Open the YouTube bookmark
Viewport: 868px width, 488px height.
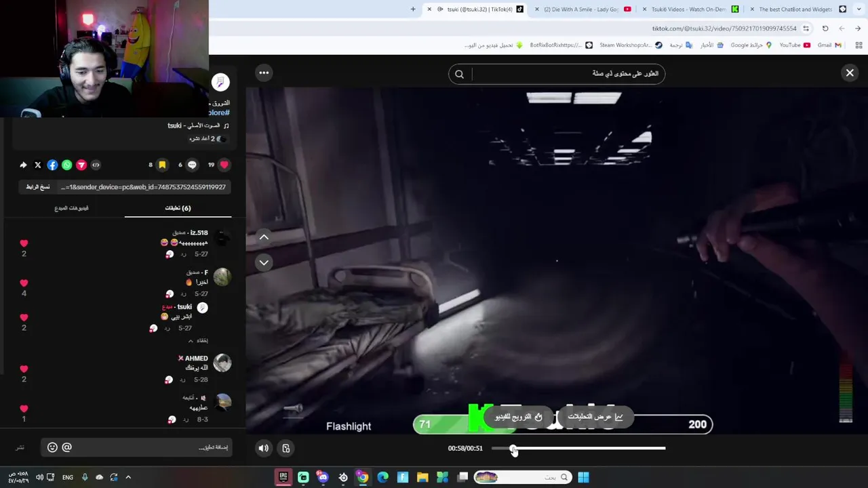coord(795,45)
